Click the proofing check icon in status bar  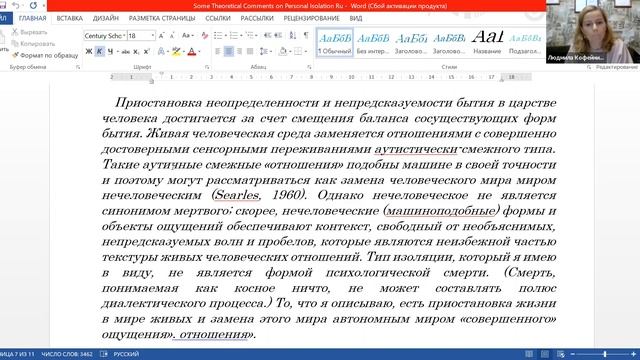pos(104,354)
